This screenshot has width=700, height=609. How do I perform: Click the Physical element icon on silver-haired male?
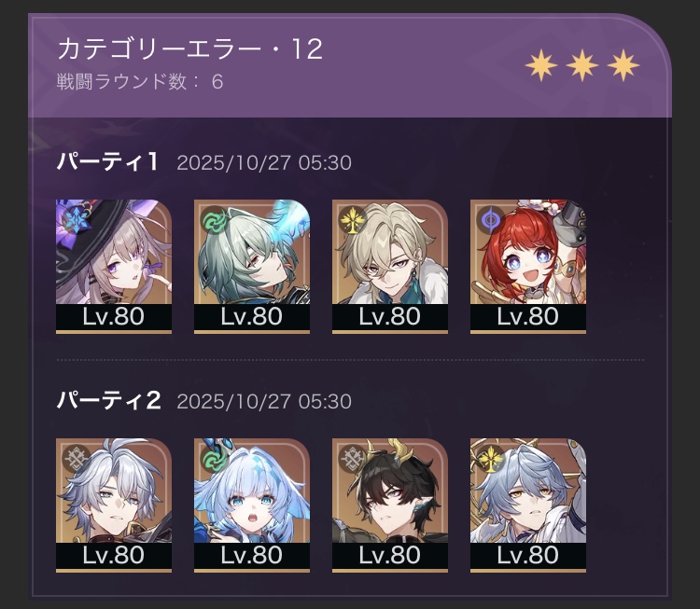(75, 458)
